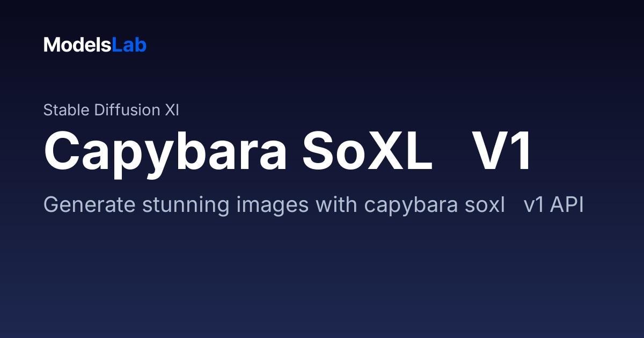The image size is (644, 338).
Task: Click the word "Diffusion" above the heading
Action: [127, 110]
